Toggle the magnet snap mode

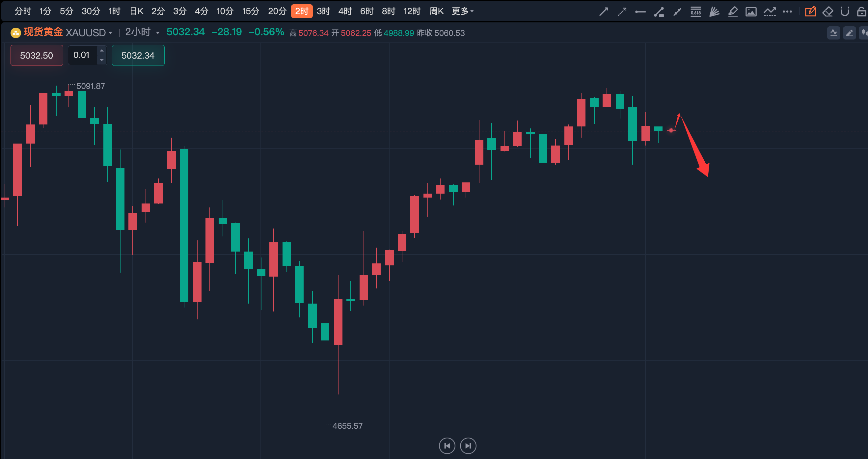coord(844,12)
